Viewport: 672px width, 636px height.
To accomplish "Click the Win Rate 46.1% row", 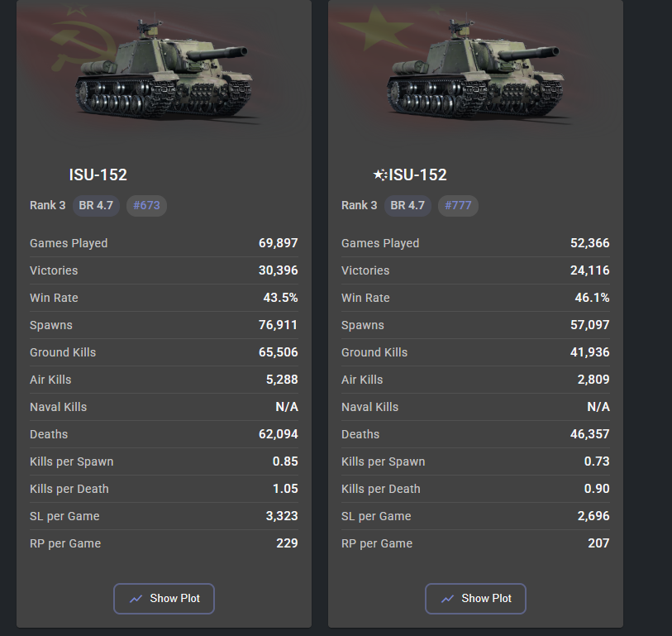I will point(475,298).
